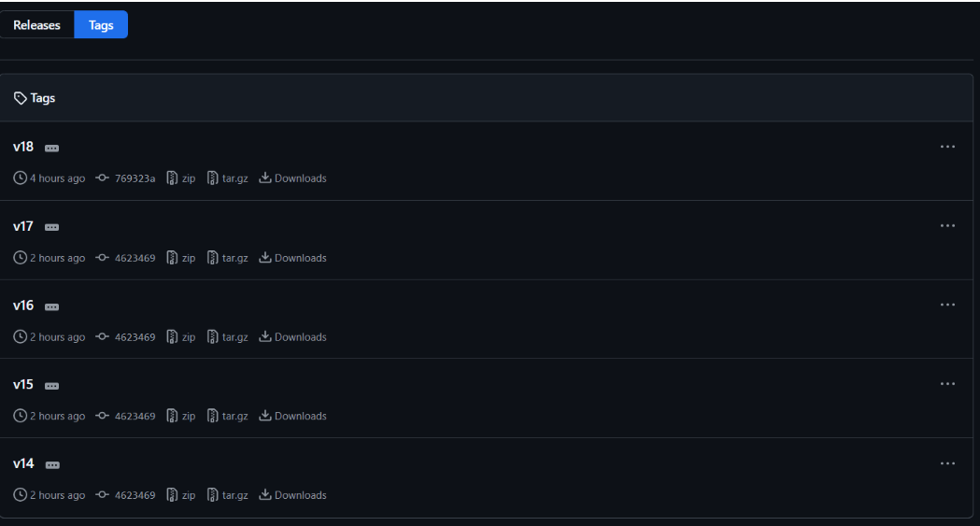Screen dimensions: 980x526
Task: Click clock icon in v15 row
Action: click(x=20, y=416)
